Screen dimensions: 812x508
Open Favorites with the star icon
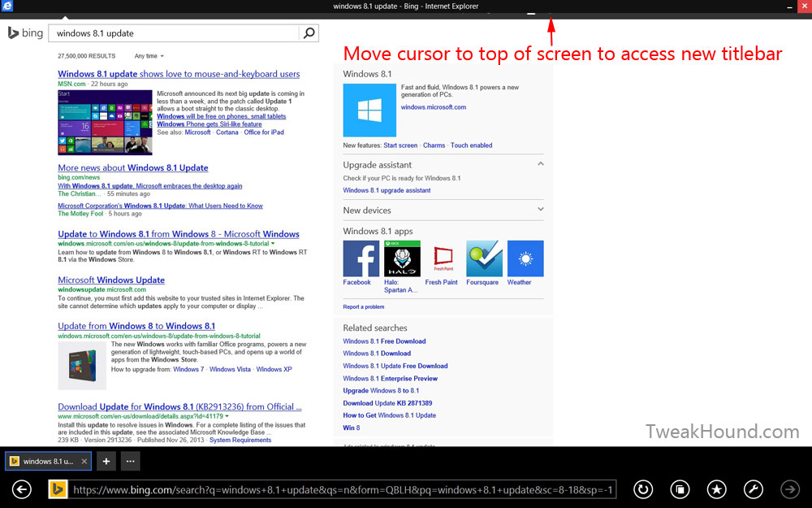tap(716, 489)
